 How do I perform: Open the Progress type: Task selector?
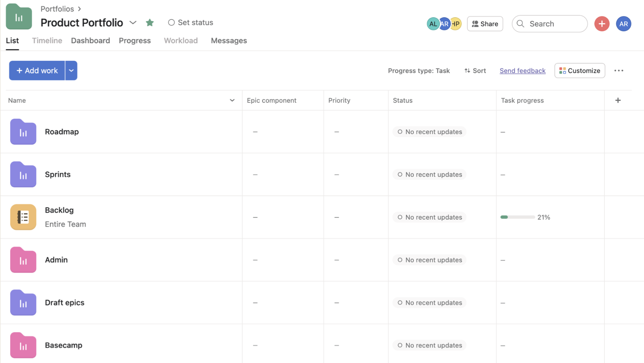[x=419, y=71]
